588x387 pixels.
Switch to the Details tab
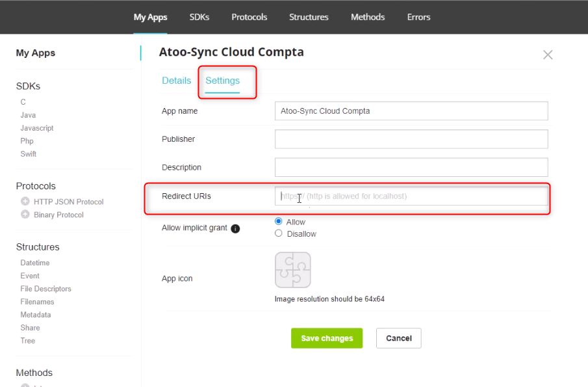click(176, 81)
